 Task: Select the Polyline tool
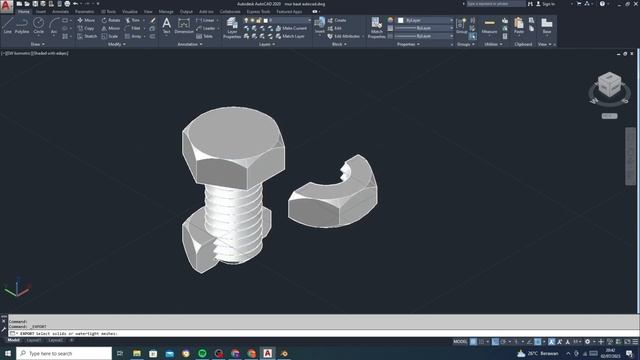coord(22,25)
